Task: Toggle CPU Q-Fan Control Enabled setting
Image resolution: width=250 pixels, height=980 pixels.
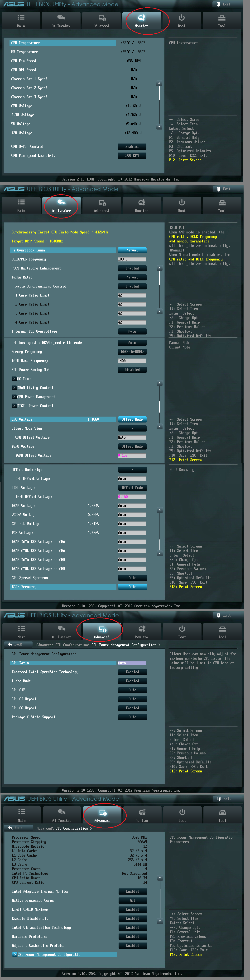Action: [x=132, y=146]
